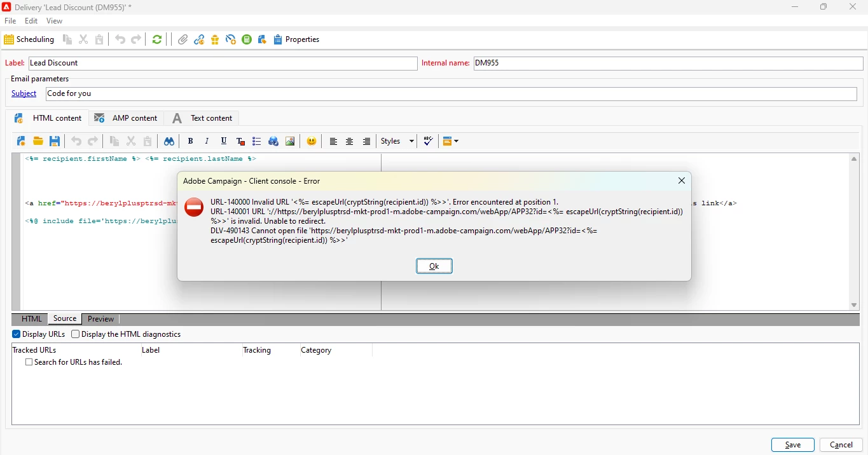Click the smiley emoticon icon
The width and height of the screenshot is (868, 455).
pos(312,141)
